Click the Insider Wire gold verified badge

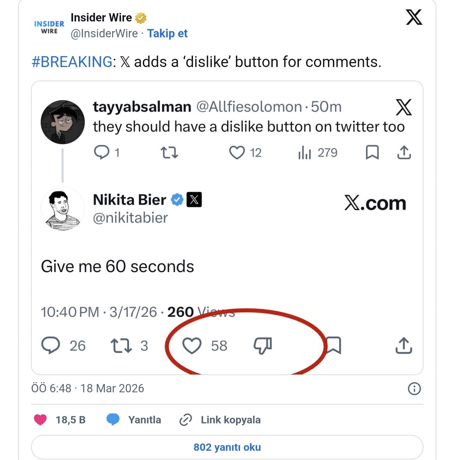point(141,18)
